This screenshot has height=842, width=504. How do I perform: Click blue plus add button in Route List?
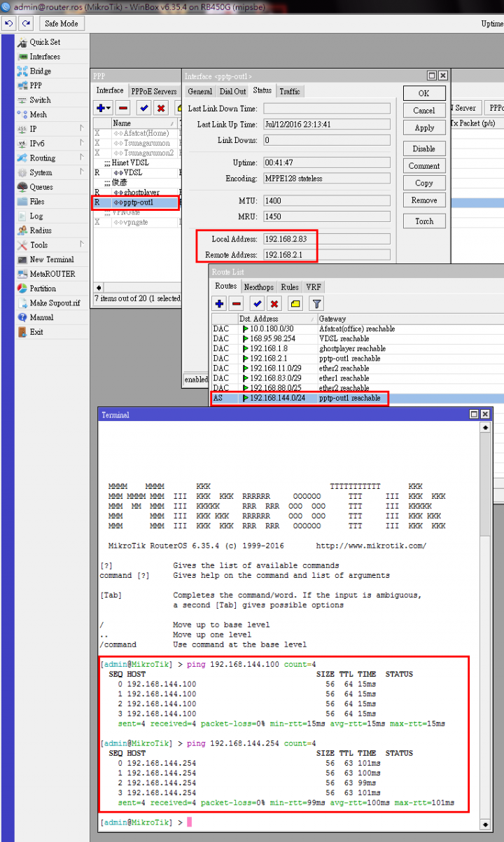tap(220, 303)
